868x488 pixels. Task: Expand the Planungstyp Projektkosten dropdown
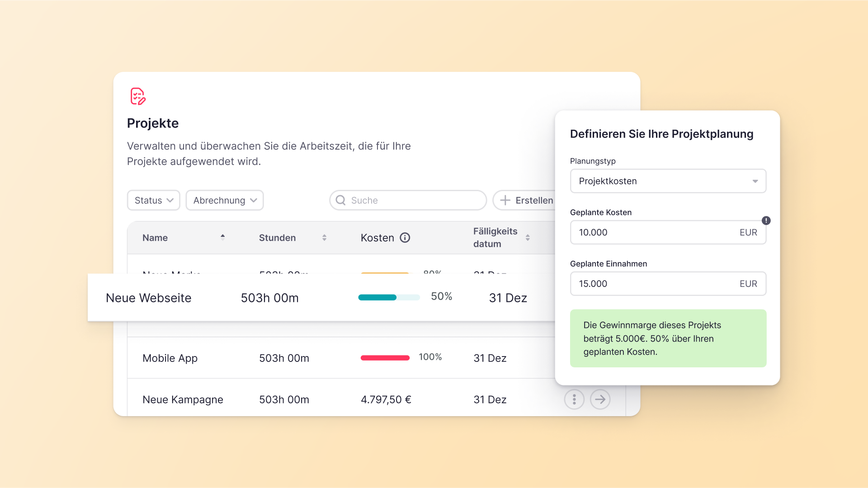[668, 181]
